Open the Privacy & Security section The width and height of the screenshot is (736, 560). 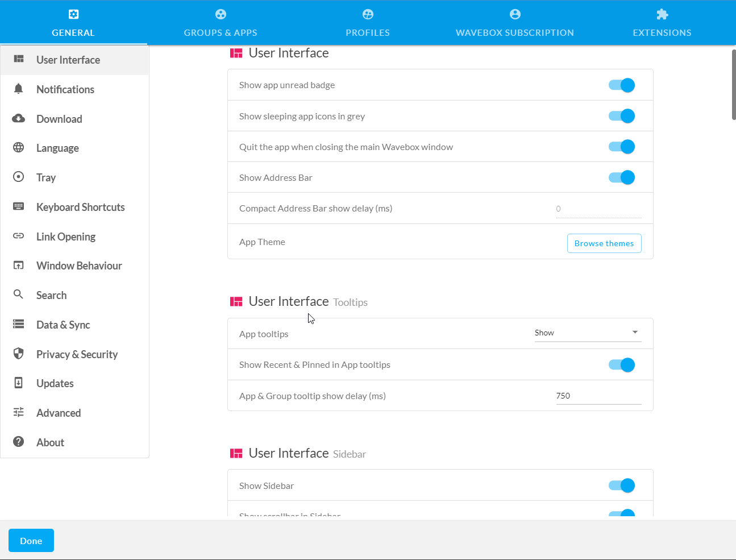click(74, 354)
